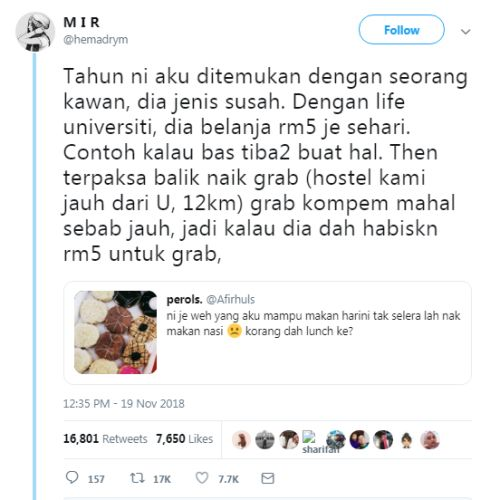The height and width of the screenshot is (500, 491).
Task: Click the 157 replies count
Action: click(96, 479)
